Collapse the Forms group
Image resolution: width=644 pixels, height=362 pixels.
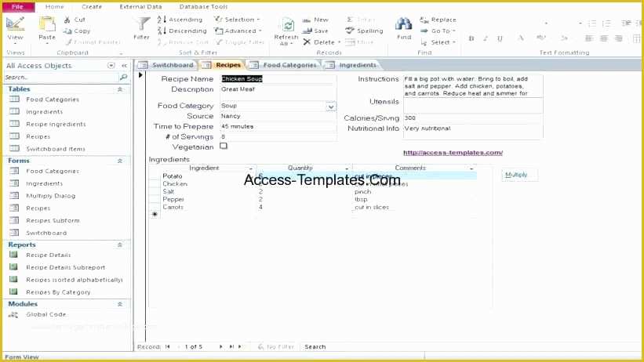120,161
